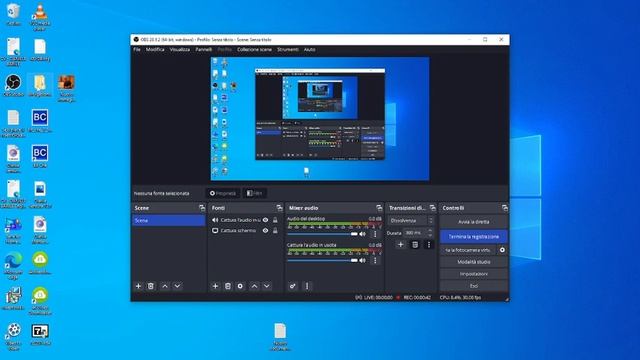Delete transition with trash icon
Image resolution: width=640 pixels, height=360 pixels.
point(415,244)
